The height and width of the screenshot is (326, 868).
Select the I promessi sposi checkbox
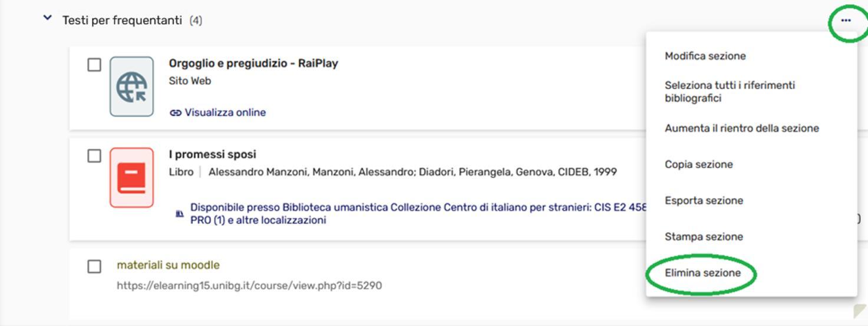coord(94,156)
